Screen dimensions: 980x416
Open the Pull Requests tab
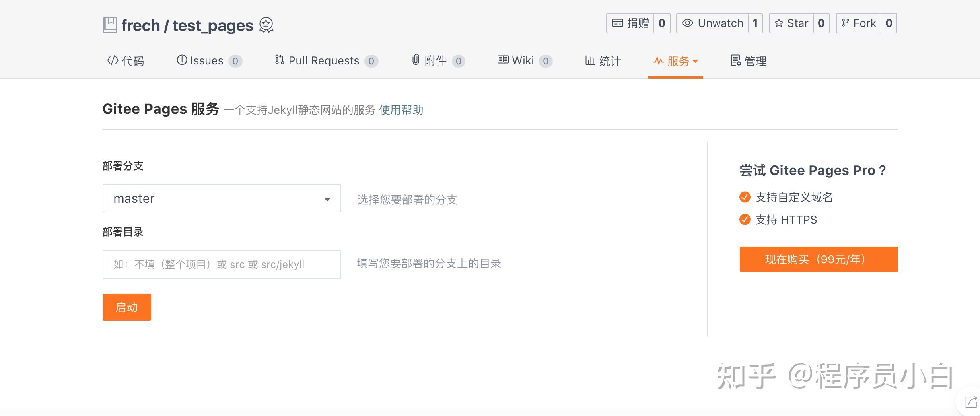[x=324, y=60]
